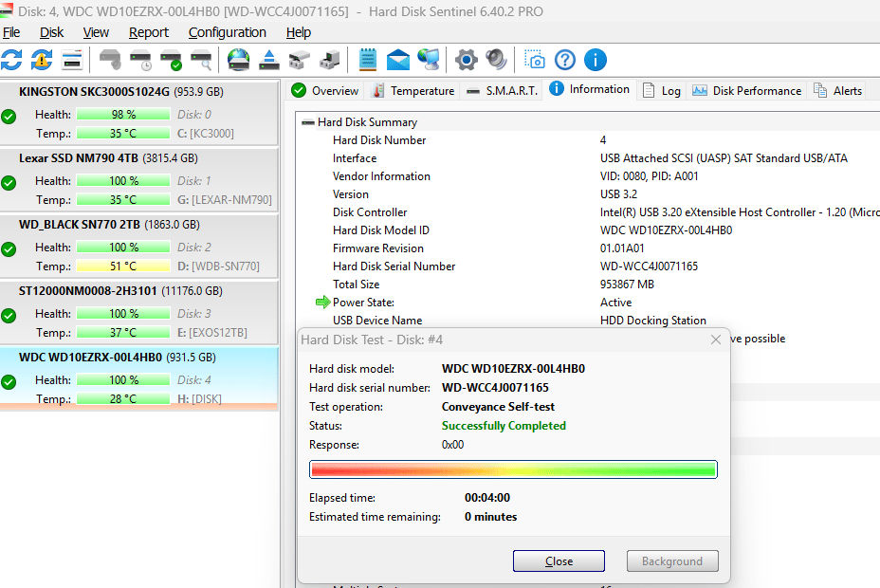Screen dimensions: 880x588
Task: Open the gear configuration icon
Action: 466,60
